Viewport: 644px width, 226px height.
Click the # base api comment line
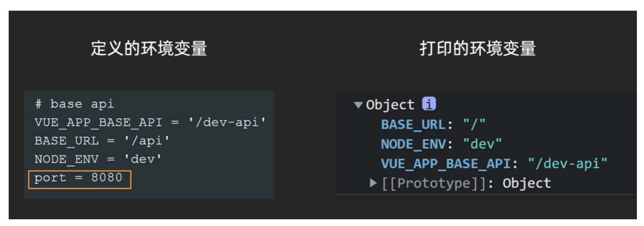tap(74, 104)
